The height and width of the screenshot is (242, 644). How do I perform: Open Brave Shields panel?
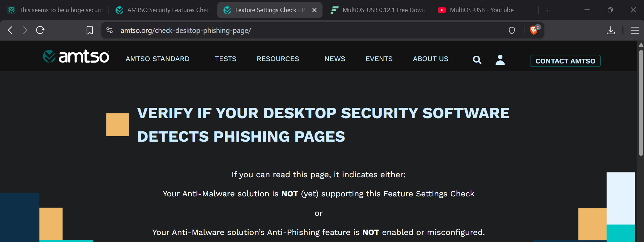[533, 30]
